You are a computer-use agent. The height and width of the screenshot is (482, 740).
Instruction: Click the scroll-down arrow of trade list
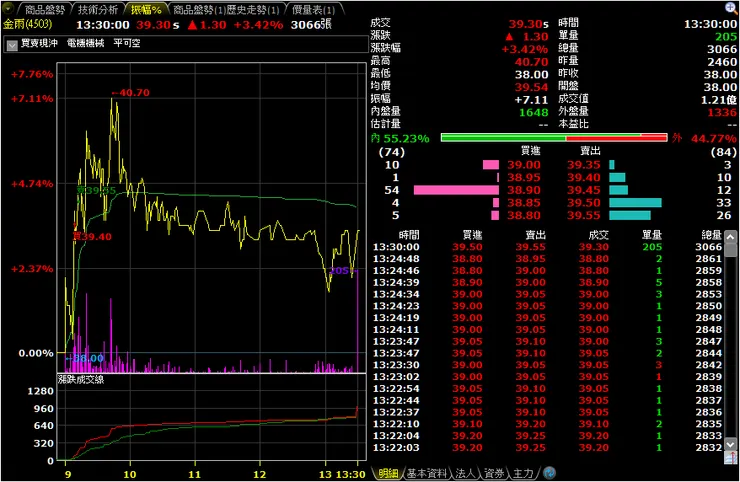(x=731, y=444)
